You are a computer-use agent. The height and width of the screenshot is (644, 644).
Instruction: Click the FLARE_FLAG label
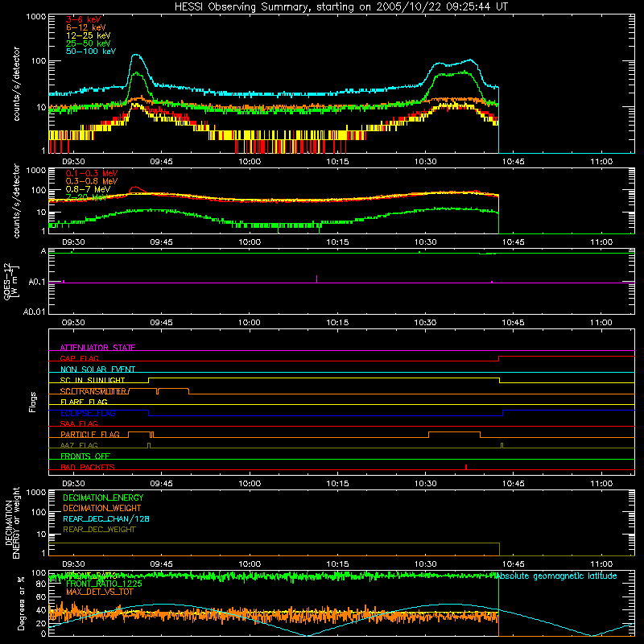[84, 402]
